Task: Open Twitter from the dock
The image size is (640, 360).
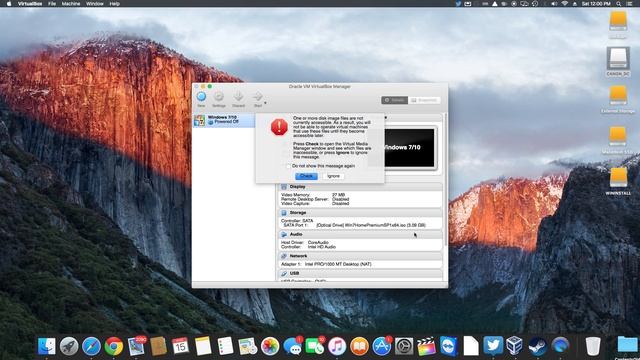Action: click(x=493, y=346)
